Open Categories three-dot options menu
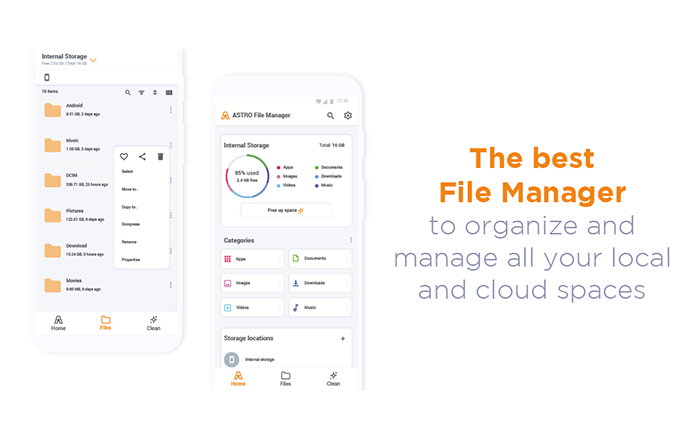Image resolution: width=700 pixels, height=440 pixels. pyautogui.click(x=350, y=240)
